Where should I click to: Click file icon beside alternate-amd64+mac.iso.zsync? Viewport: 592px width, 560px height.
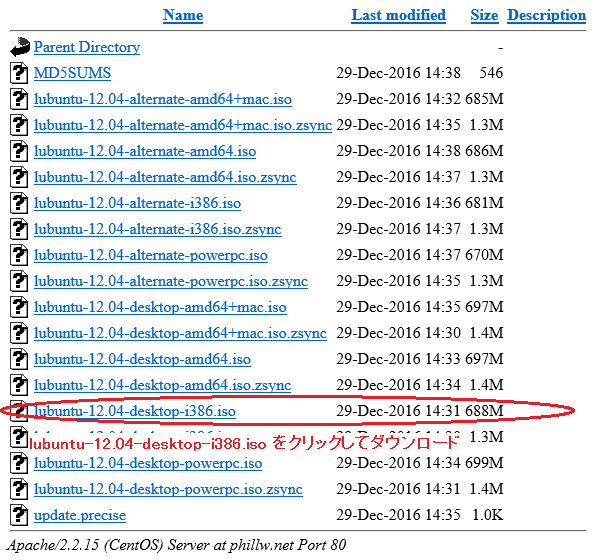(x=19, y=125)
